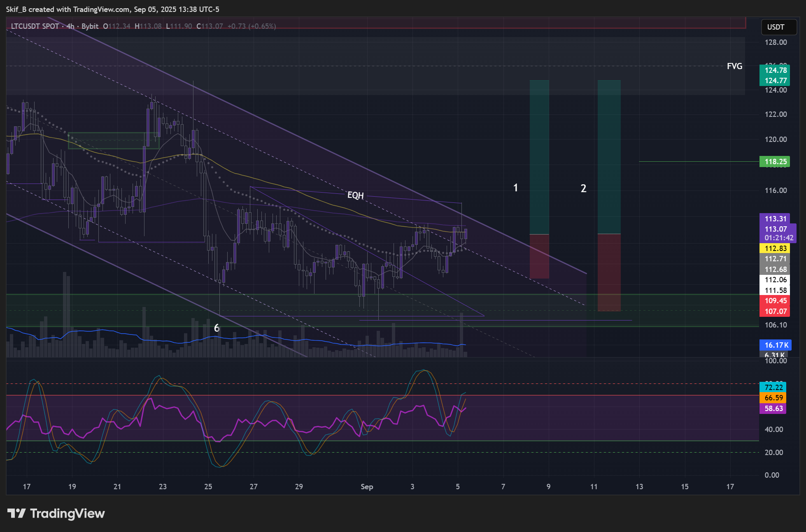
Task: Click the magenta 58.63 RSI label
Action: (773, 409)
